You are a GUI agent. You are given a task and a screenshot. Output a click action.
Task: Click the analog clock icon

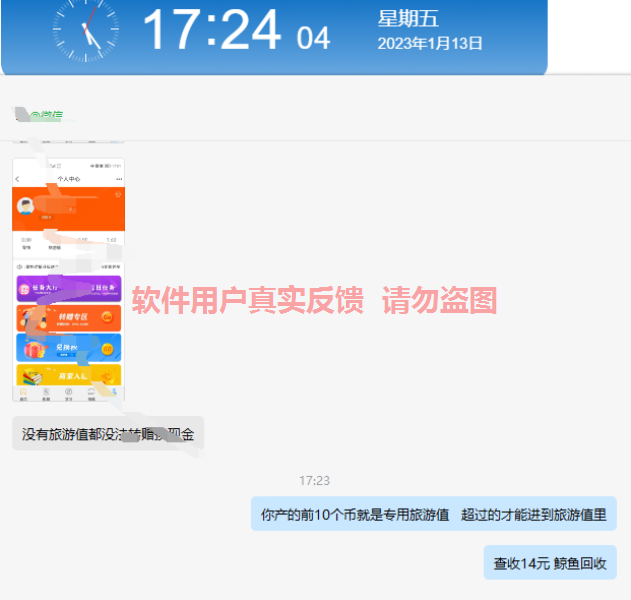(86, 30)
